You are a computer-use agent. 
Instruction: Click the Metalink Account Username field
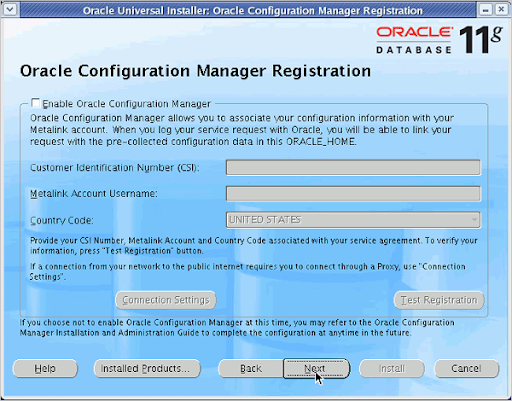tap(353, 193)
